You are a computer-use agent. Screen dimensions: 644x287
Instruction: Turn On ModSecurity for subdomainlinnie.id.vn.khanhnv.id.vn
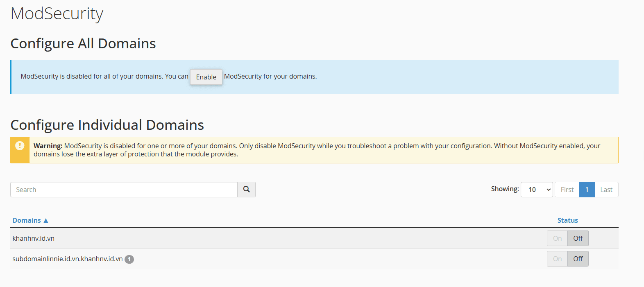[x=557, y=259]
